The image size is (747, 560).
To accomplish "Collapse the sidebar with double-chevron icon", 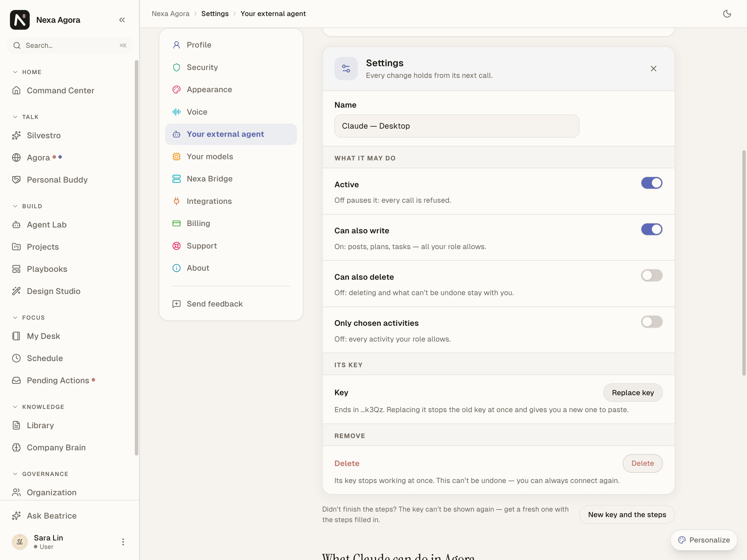I will coord(122,20).
